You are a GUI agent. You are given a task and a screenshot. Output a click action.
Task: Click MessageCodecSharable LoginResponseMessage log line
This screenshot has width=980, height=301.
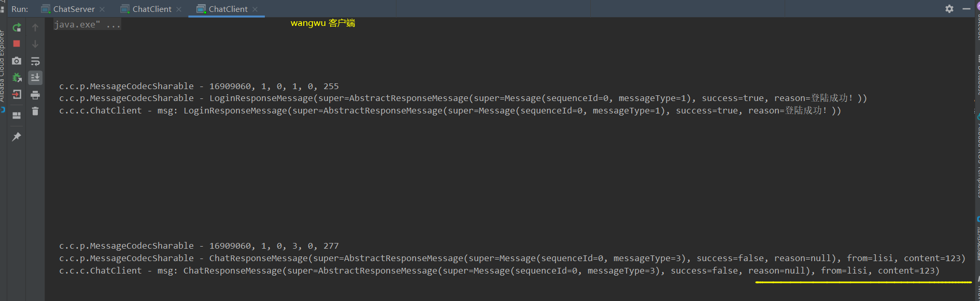[x=463, y=98]
